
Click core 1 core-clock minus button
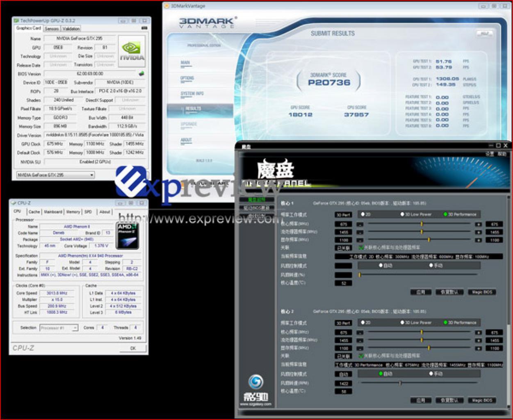tap(360, 225)
